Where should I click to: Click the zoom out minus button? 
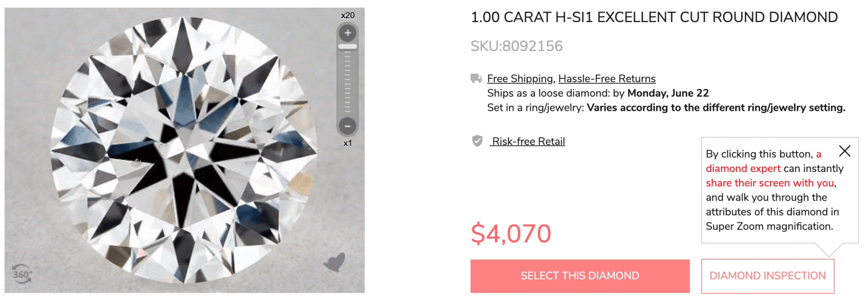coord(348,126)
